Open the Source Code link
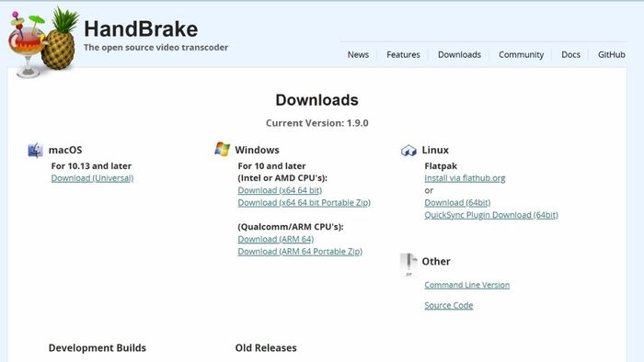The height and width of the screenshot is (362, 644). click(x=449, y=305)
